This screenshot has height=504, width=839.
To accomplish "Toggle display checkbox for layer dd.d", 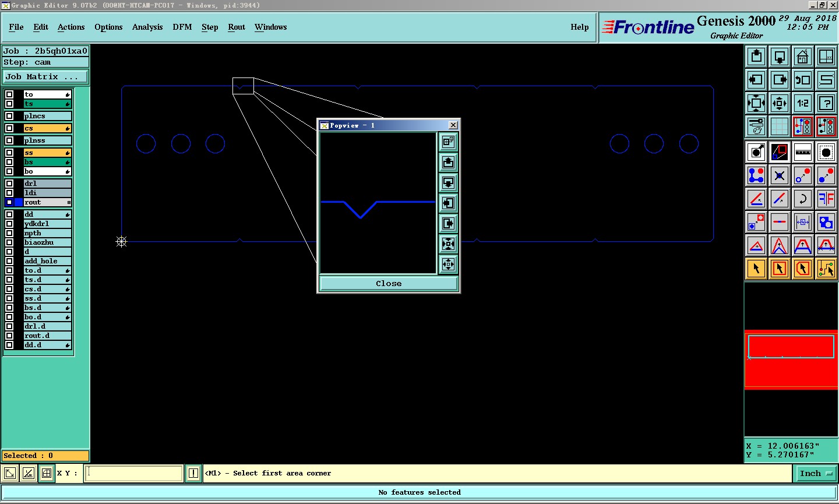I will [x=9, y=345].
